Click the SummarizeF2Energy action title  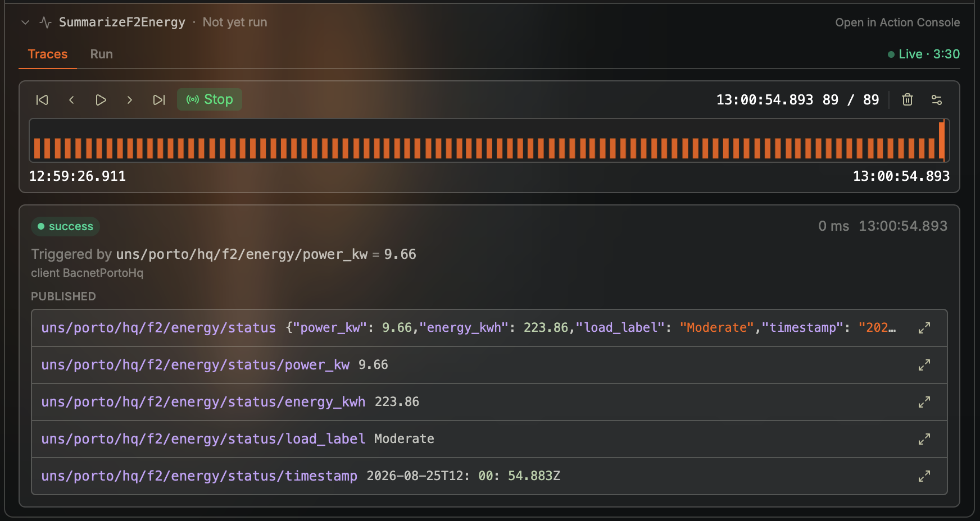(122, 22)
